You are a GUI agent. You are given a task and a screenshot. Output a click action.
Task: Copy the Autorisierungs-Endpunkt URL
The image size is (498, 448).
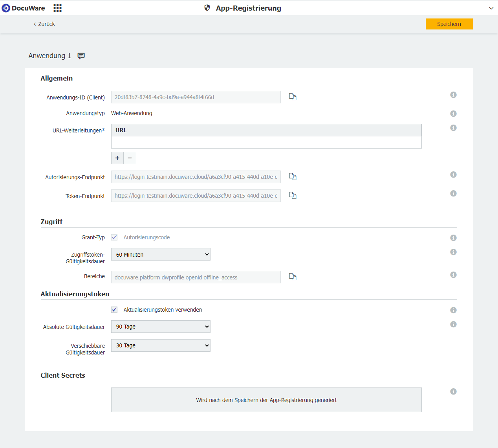(293, 176)
